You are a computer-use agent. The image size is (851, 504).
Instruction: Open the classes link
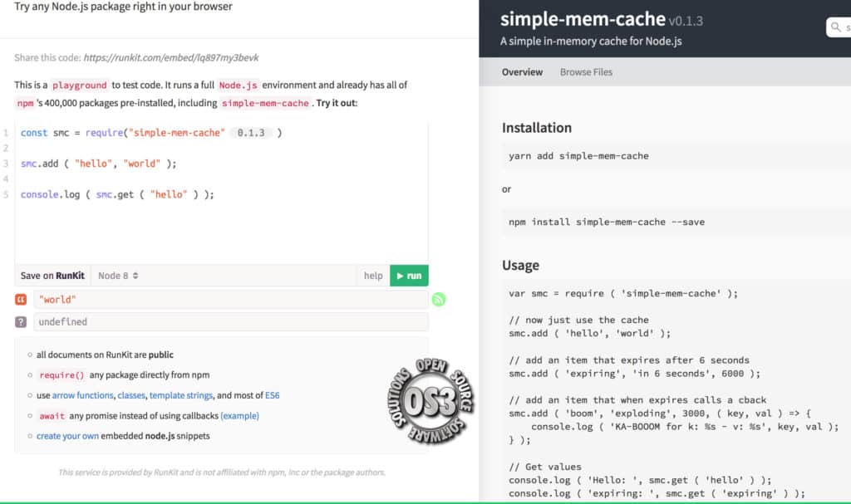click(x=131, y=395)
